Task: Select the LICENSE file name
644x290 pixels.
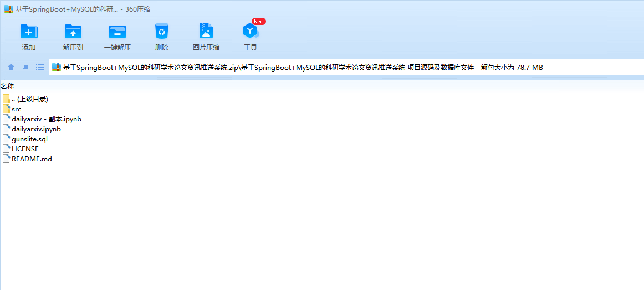Action: coord(25,149)
